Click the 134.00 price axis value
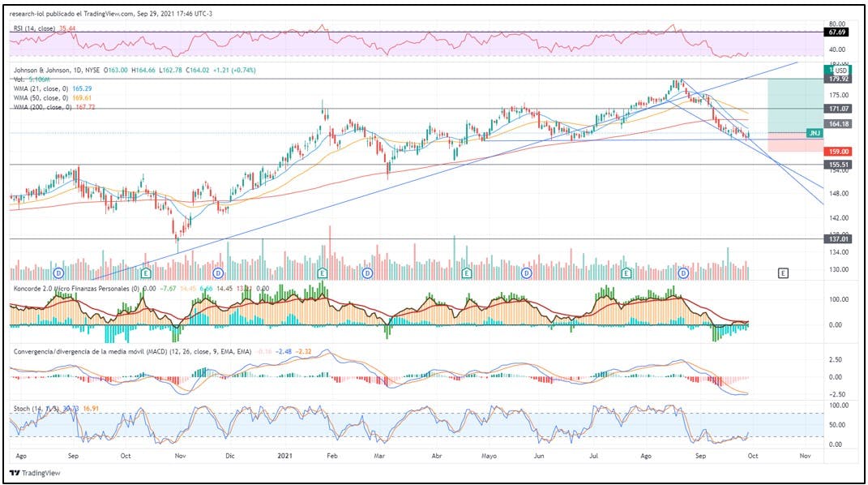The width and height of the screenshot is (868, 485). pyautogui.click(x=839, y=252)
